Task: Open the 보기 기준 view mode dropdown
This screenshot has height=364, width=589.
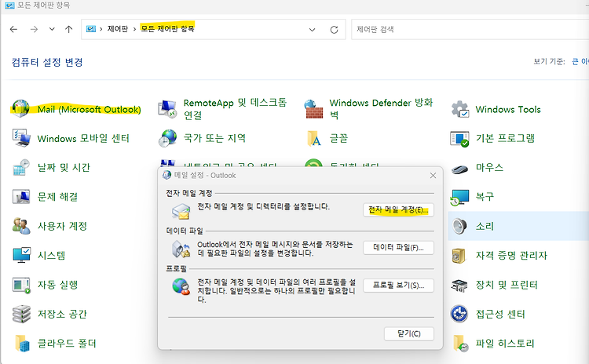Action: tap(580, 61)
